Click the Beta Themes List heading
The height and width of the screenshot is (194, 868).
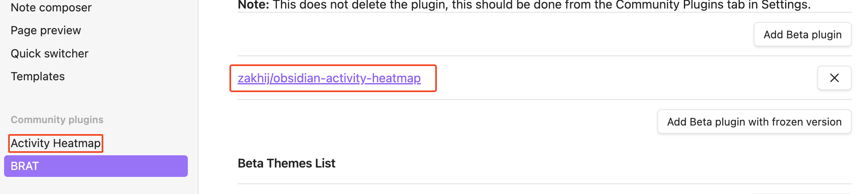point(286,163)
